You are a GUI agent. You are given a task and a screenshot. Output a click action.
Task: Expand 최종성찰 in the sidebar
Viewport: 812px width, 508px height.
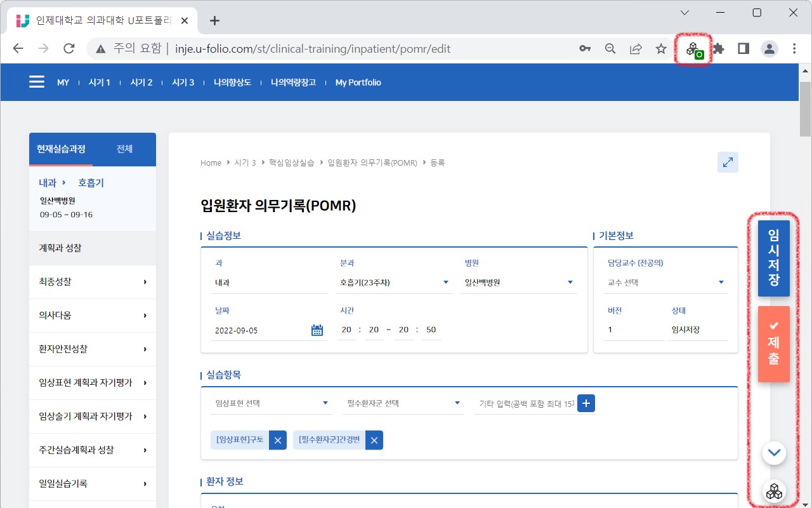(93, 282)
